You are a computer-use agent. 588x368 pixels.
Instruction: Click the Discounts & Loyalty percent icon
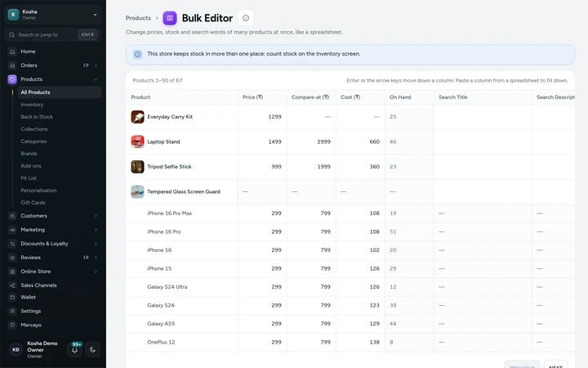tap(12, 244)
